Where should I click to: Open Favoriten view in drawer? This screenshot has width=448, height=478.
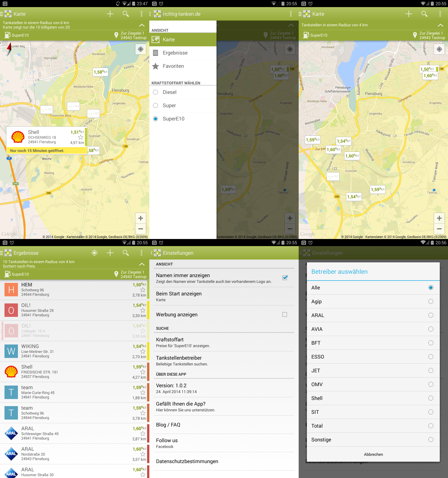click(x=183, y=66)
